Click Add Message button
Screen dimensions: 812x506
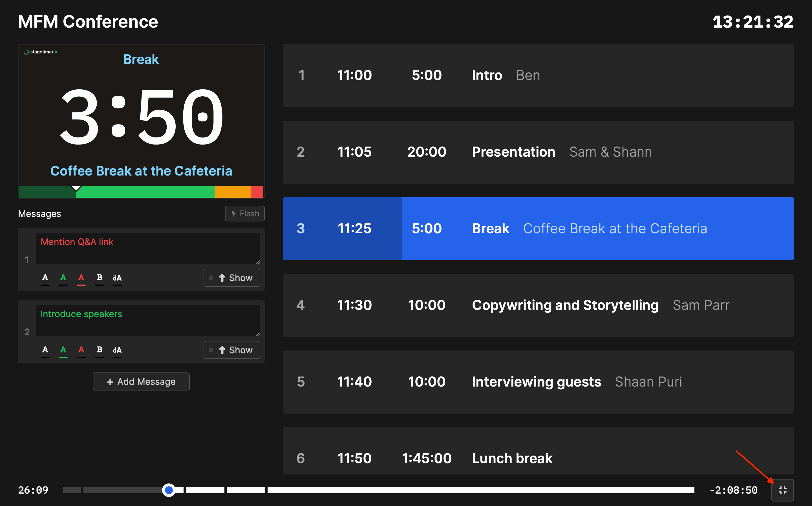click(x=141, y=381)
